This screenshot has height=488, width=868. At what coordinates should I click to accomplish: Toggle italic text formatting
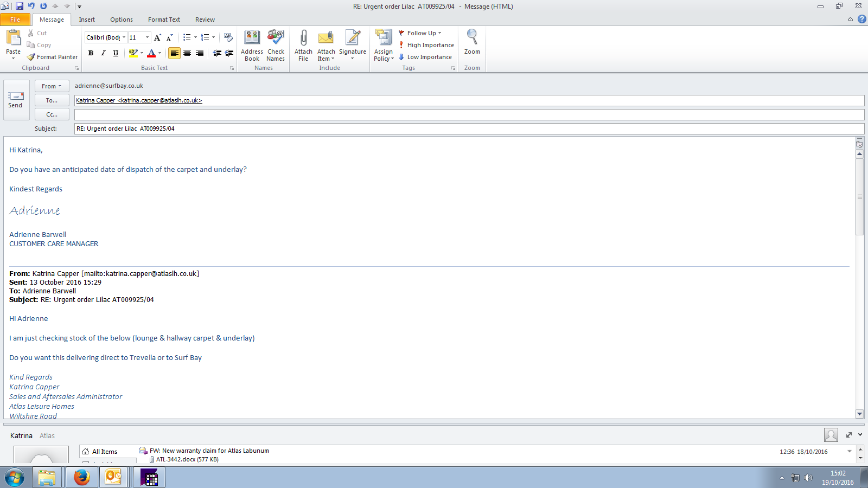pyautogui.click(x=103, y=53)
